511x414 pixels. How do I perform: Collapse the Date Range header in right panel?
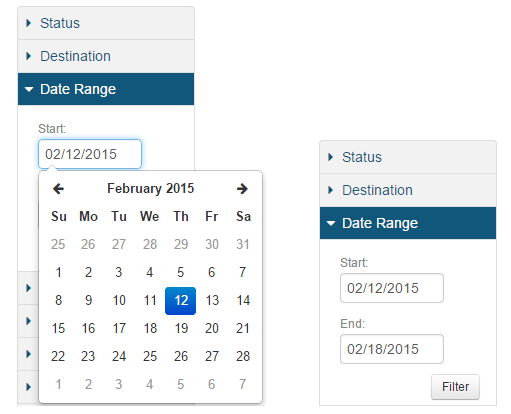[408, 223]
